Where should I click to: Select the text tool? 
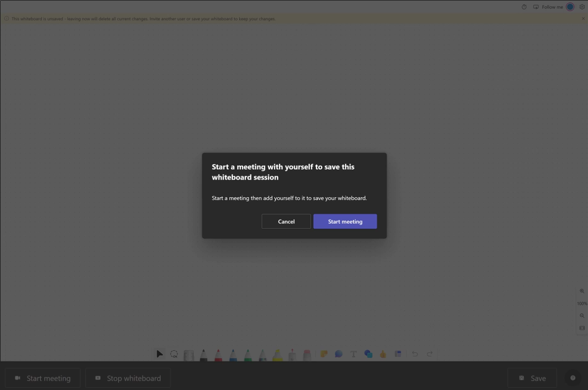(353, 354)
